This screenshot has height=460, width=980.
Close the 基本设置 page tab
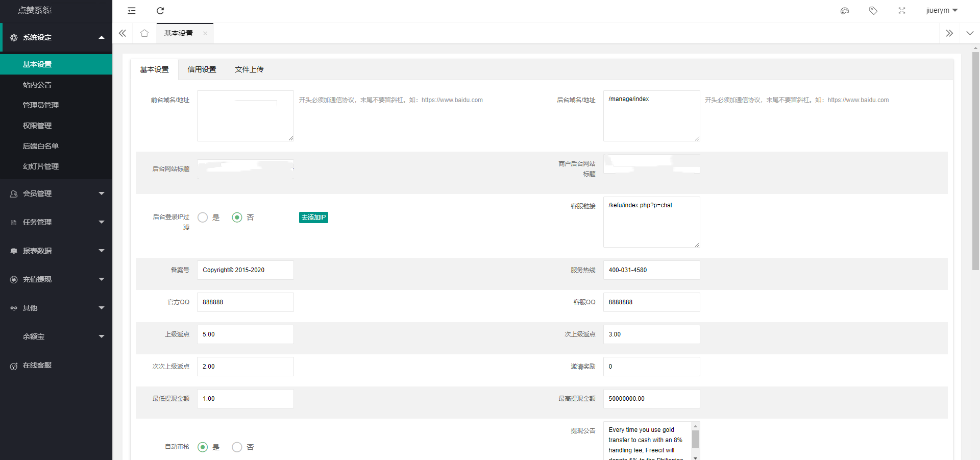tap(205, 34)
